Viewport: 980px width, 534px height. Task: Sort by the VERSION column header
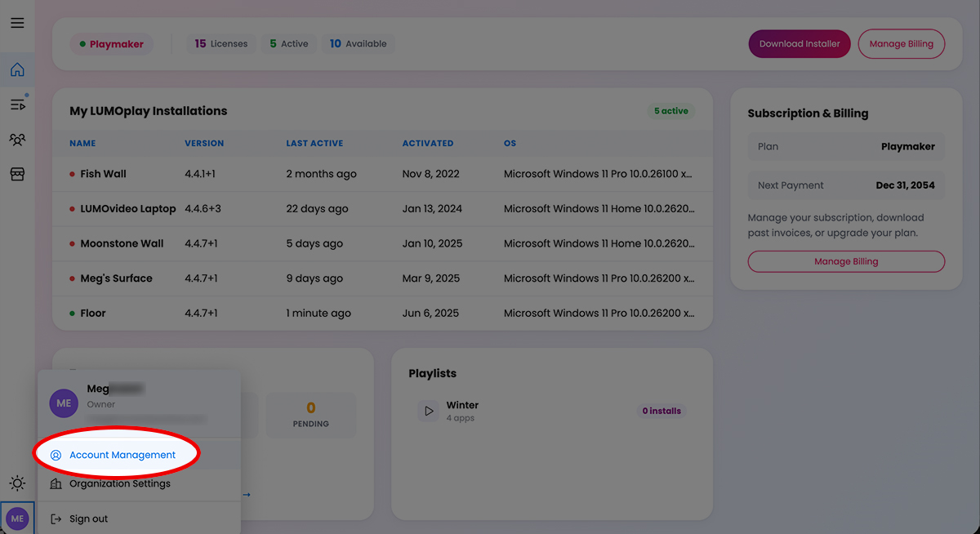204,144
